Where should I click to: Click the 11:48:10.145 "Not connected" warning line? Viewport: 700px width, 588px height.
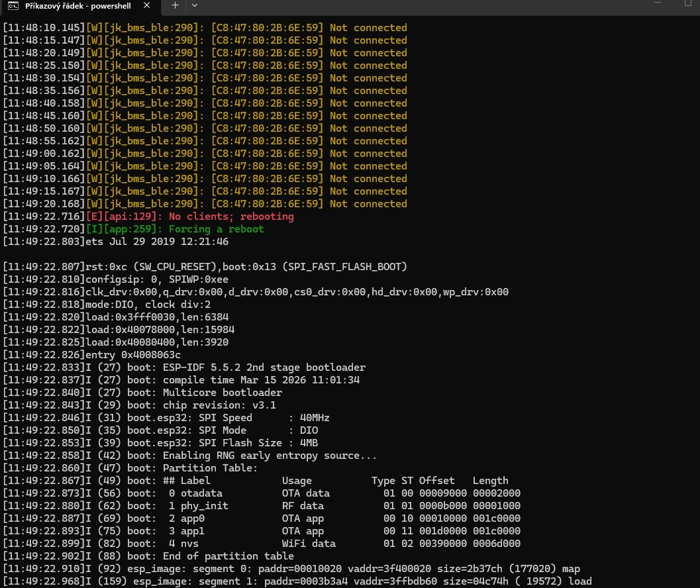click(x=204, y=28)
